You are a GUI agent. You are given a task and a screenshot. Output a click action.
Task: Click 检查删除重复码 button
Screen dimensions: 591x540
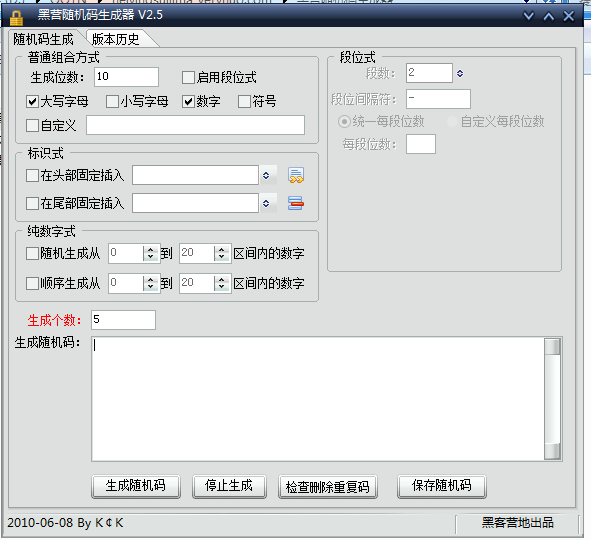point(328,486)
